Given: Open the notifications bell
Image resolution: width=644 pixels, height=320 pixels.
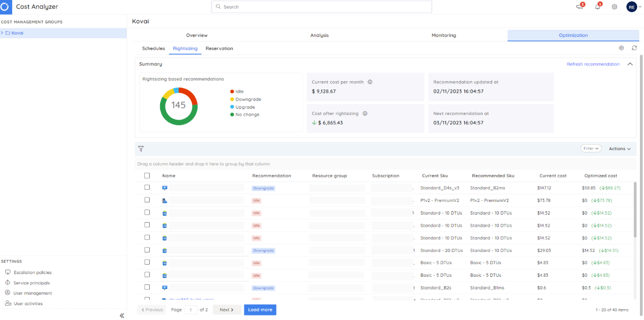Looking at the screenshot, I should point(597,7).
